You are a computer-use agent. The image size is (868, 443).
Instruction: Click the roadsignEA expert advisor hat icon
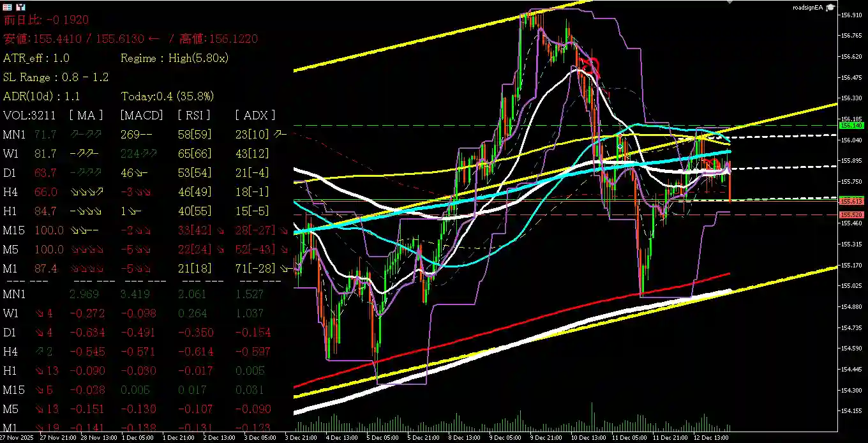click(x=830, y=8)
